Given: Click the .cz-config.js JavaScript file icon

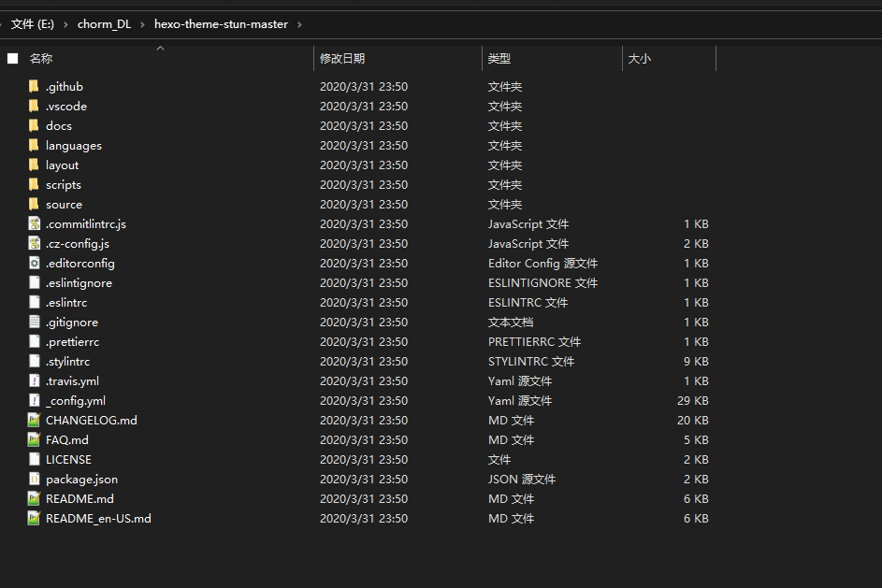Looking at the screenshot, I should [35, 243].
